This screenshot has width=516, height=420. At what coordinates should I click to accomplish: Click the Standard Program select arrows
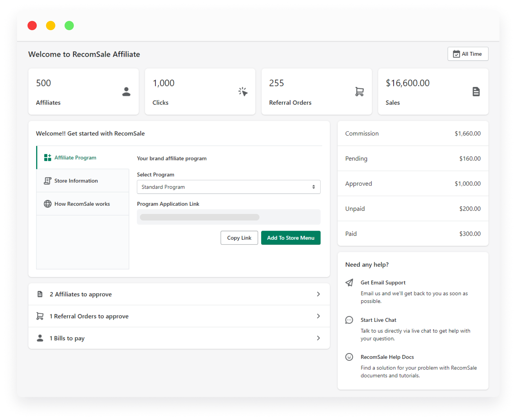[x=314, y=187]
